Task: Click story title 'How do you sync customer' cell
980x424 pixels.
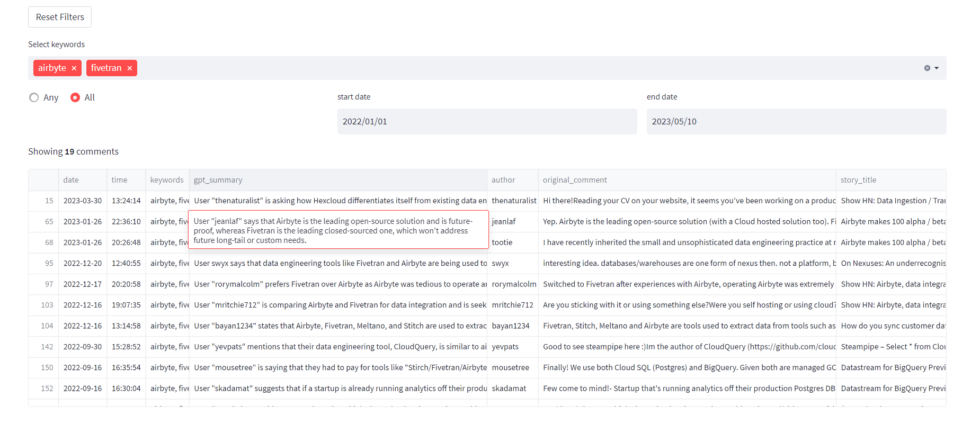Action: tap(891, 326)
